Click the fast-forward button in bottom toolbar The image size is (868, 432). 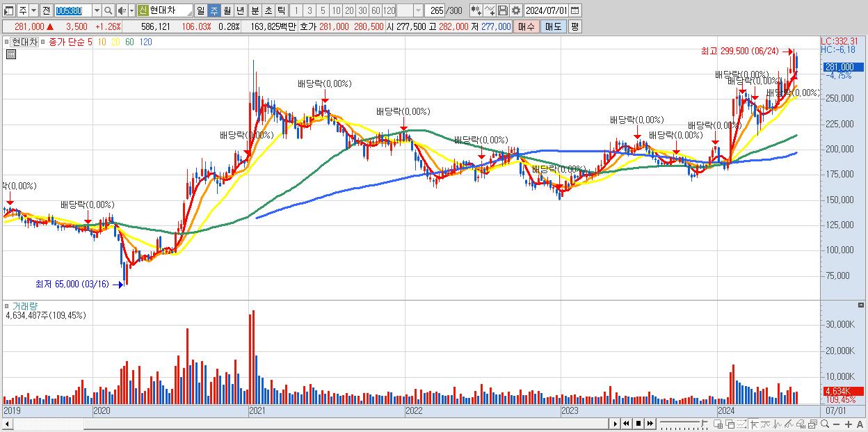point(650,424)
